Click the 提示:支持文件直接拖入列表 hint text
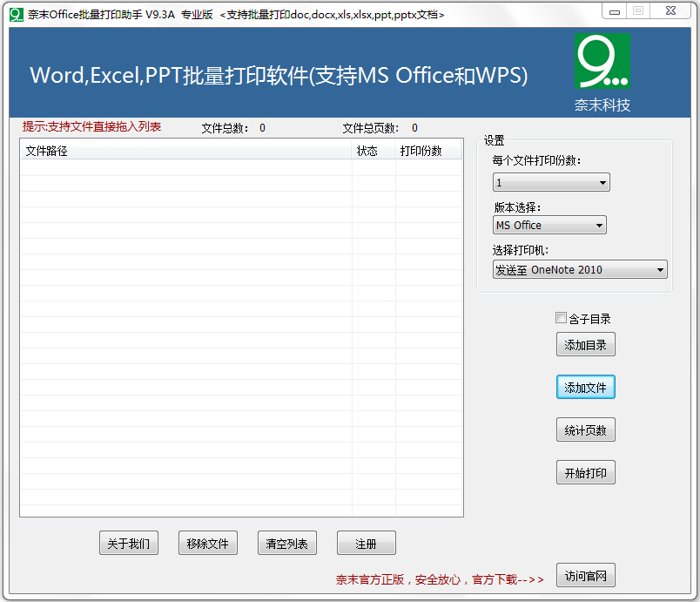Screen dimensions: 700x602 point(92,127)
